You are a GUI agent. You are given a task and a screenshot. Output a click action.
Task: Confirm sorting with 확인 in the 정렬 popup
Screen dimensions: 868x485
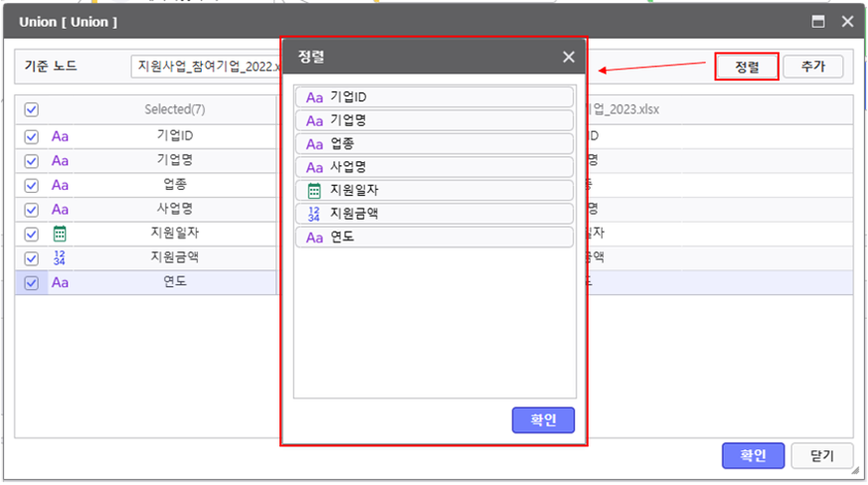pyautogui.click(x=543, y=420)
